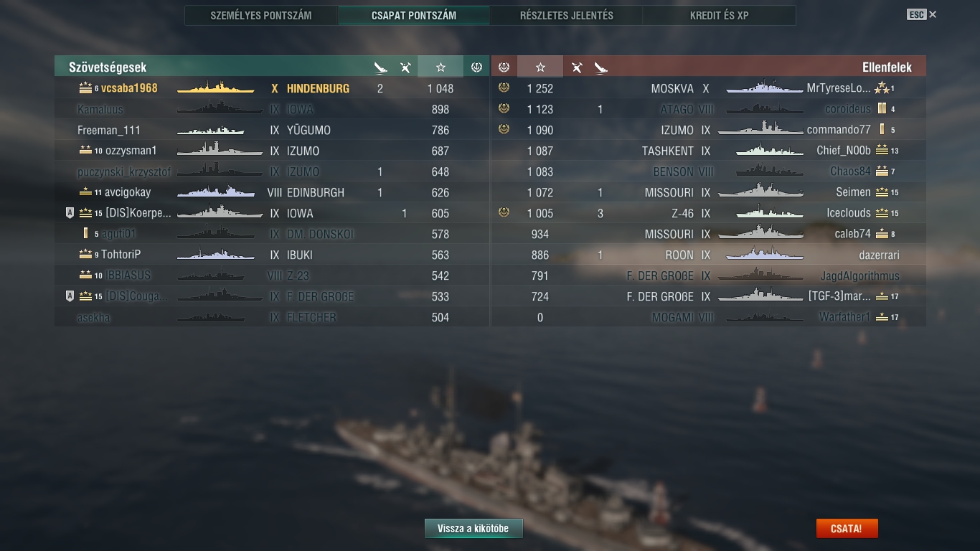Select player vcsaba1968 Hindenburg row
980x551 pixels.
click(x=272, y=88)
